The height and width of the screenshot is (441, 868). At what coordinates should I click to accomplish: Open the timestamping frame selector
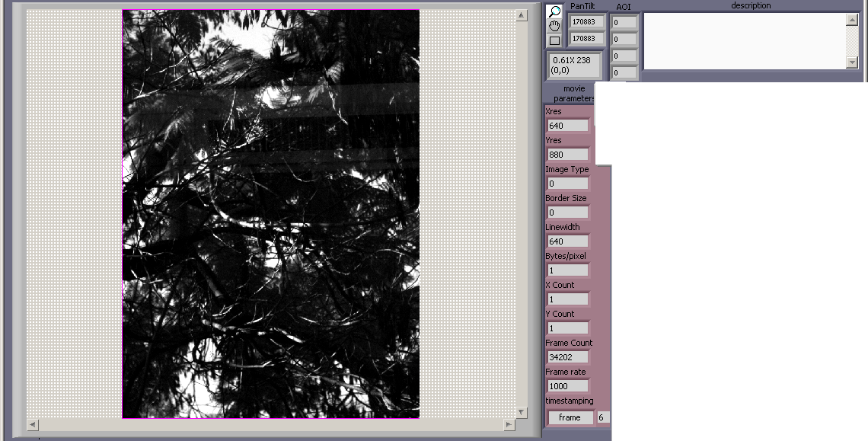pyautogui.click(x=570, y=417)
